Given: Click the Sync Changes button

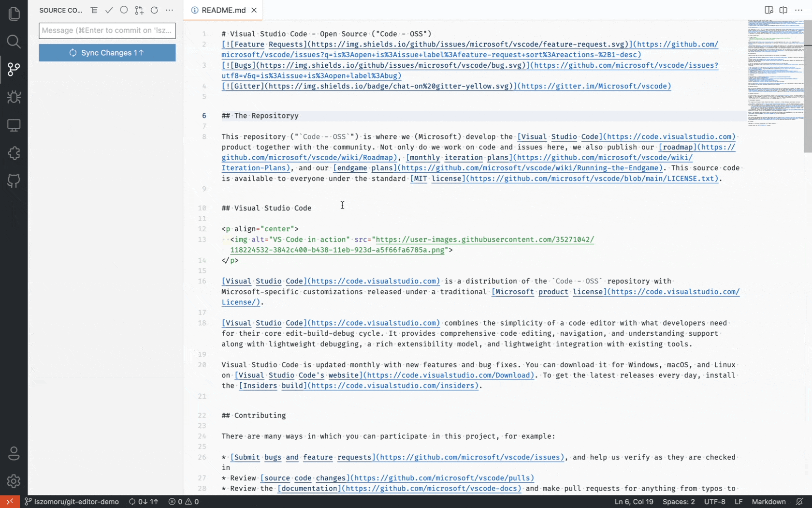Looking at the screenshot, I should coord(107,53).
